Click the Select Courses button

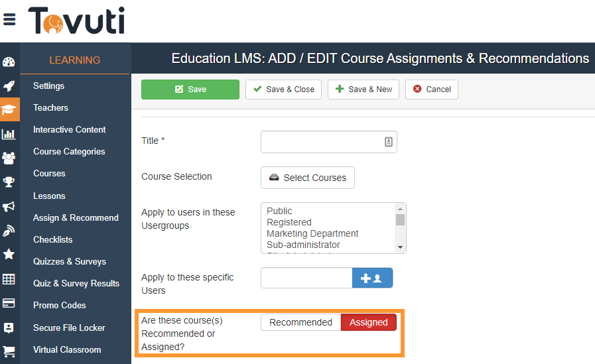point(308,178)
